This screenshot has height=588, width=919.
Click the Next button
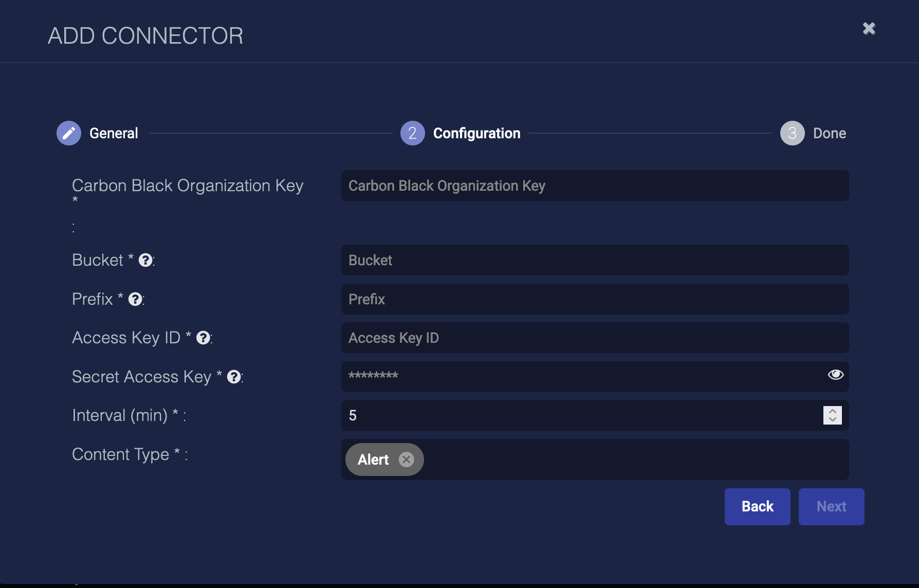point(831,506)
